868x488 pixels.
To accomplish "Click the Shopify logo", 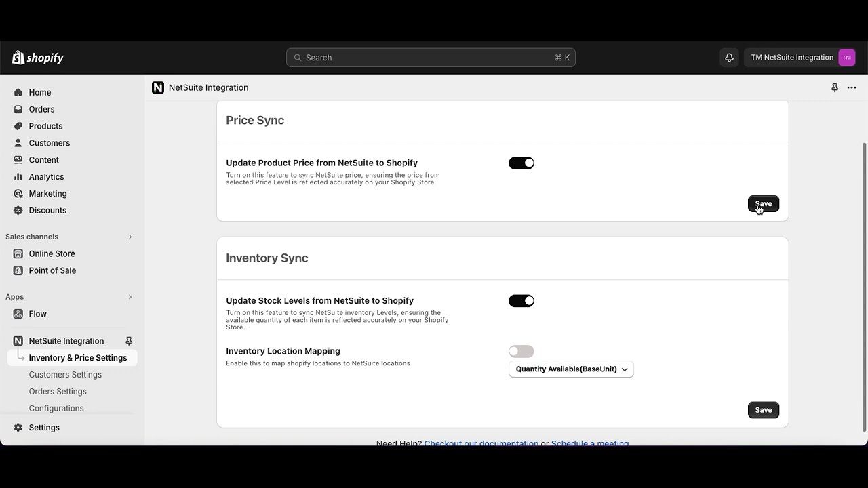I will click(38, 58).
